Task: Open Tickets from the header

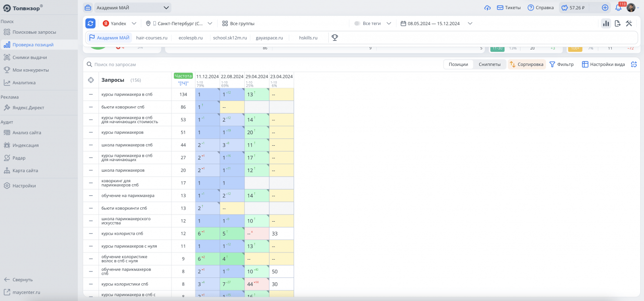Action: (508, 8)
